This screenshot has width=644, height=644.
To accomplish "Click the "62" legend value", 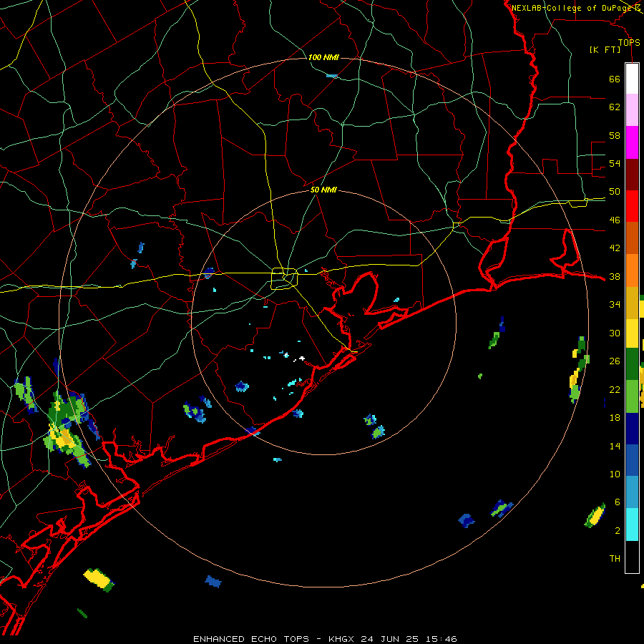I will point(615,107).
